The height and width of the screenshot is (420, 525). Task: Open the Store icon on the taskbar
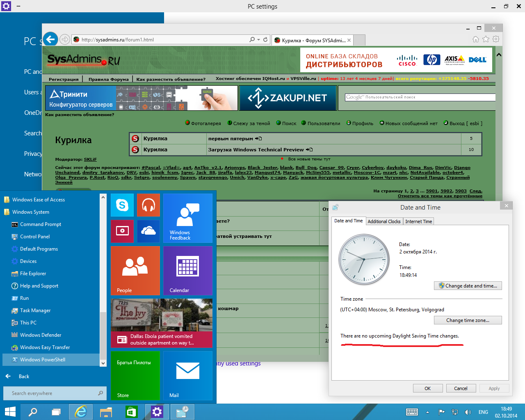(x=131, y=412)
